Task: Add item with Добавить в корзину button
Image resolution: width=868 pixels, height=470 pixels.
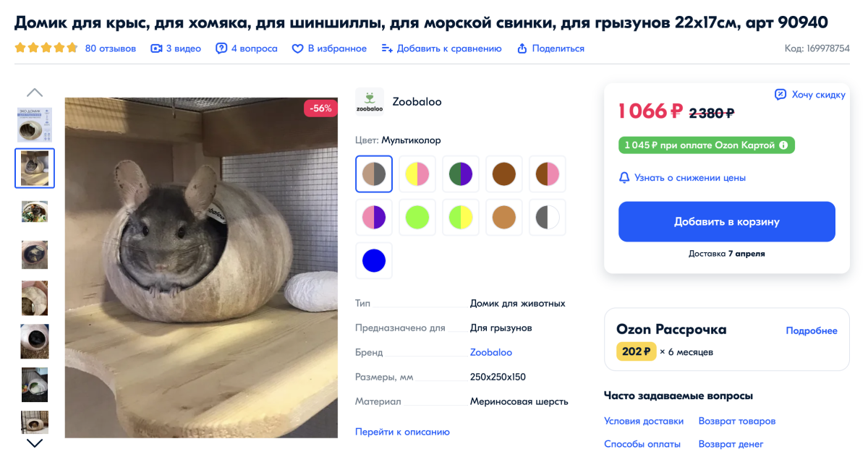Action: [x=727, y=221]
